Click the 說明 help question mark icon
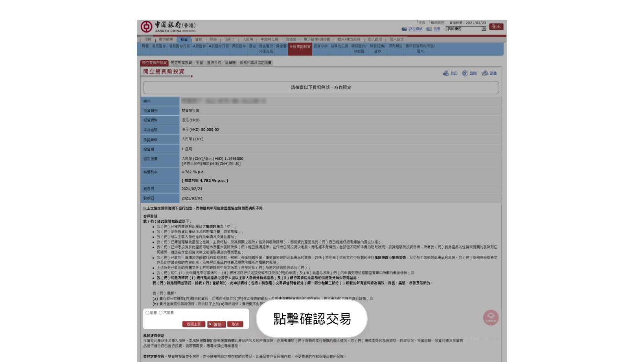644x362 pixels. 465,73
